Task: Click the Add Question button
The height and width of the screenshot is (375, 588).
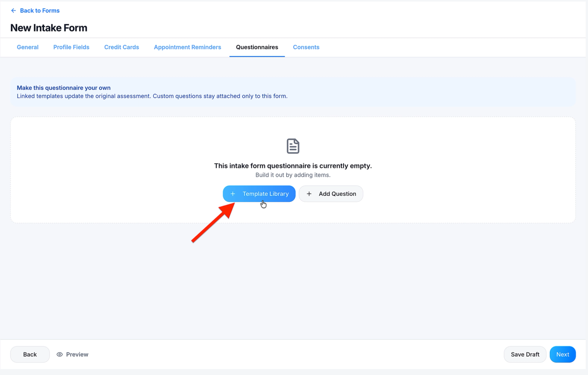Action: point(331,194)
